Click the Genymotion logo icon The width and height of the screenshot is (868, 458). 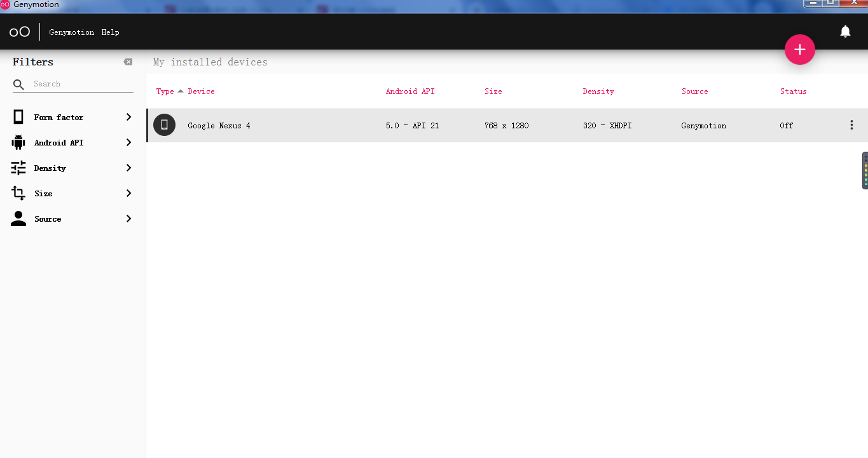[x=20, y=32]
